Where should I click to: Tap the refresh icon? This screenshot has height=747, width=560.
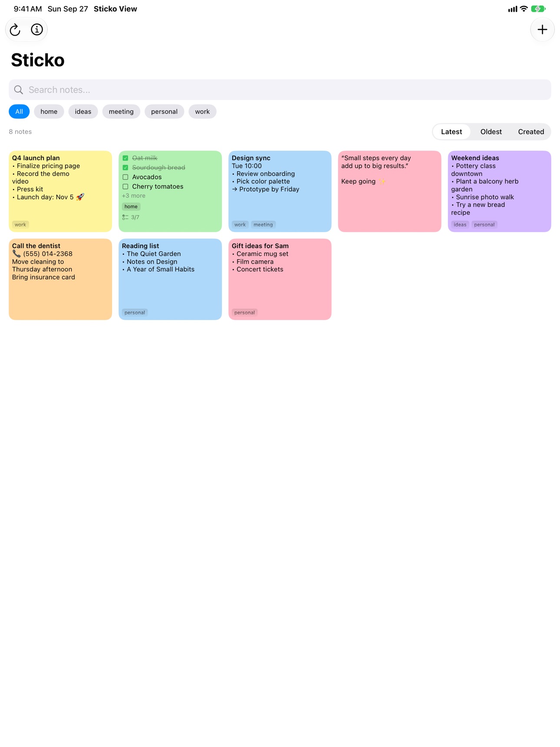click(x=15, y=30)
